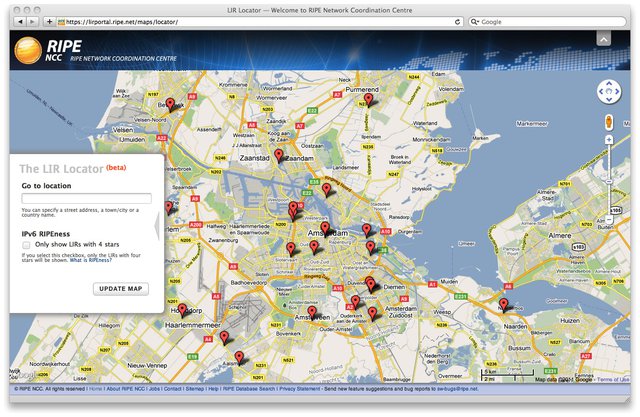Select the map pin at Aalsmeer
This screenshot has height=417, width=640.
pyautogui.click(x=239, y=358)
